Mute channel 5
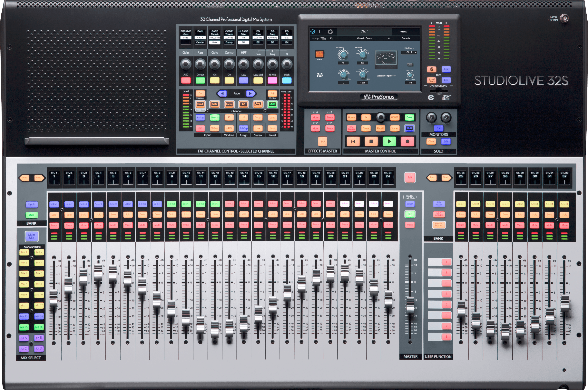Screen dimensions: 588x390 [113, 225]
